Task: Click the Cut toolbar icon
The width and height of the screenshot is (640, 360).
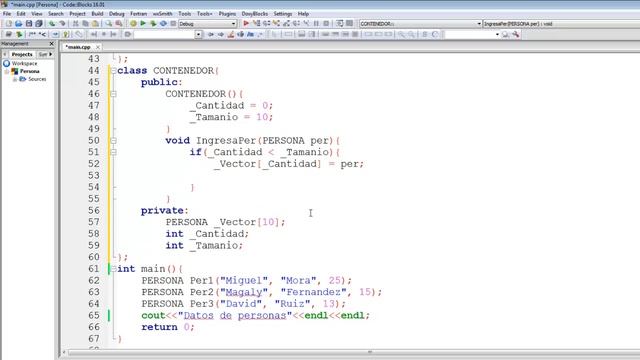Action: pos(76,24)
